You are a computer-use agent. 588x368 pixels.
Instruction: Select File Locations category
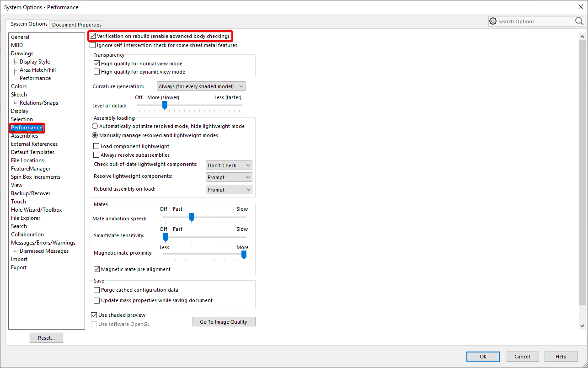point(27,160)
